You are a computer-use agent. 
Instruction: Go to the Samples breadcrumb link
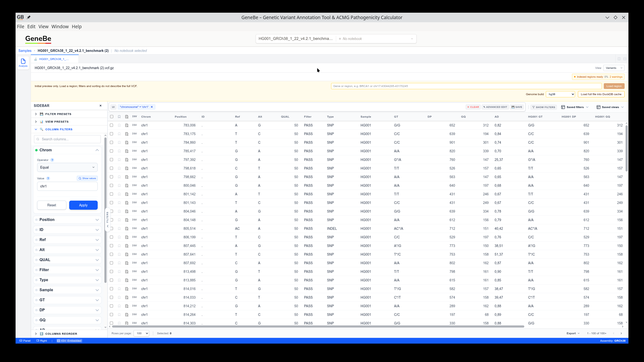(x=25, y=51)
